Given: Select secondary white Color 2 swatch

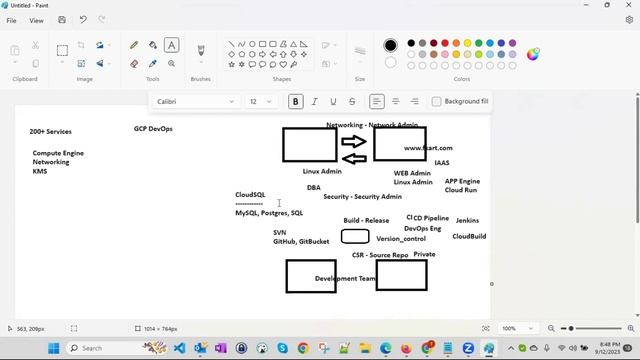Looking at the screenshot, I should pos(390,62).
